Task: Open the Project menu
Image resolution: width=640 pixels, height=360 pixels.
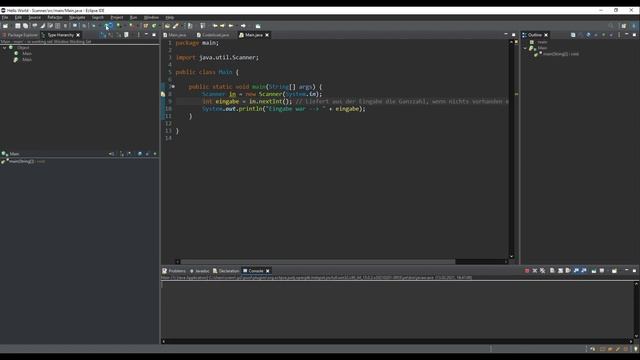Action: click(117, 18)
